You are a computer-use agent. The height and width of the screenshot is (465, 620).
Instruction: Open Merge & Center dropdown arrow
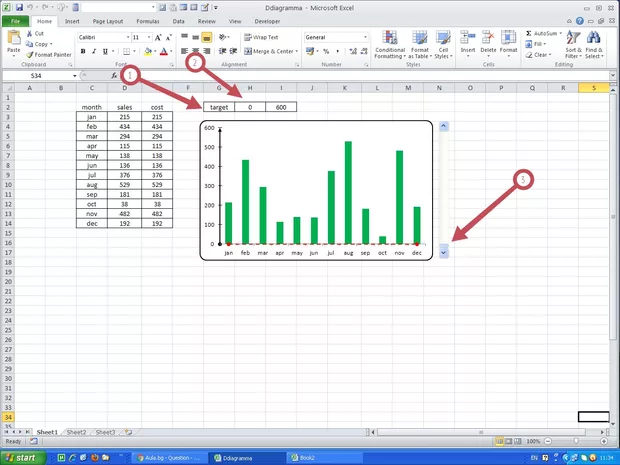[x=297, y=51]
